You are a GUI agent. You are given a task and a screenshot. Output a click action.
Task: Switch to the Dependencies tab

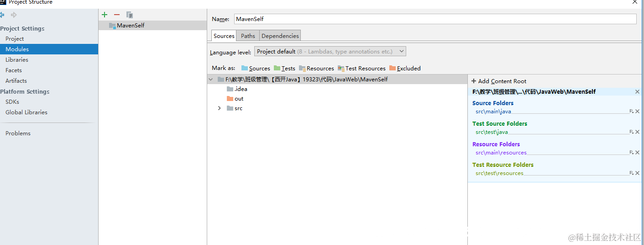tap(280, 36)
